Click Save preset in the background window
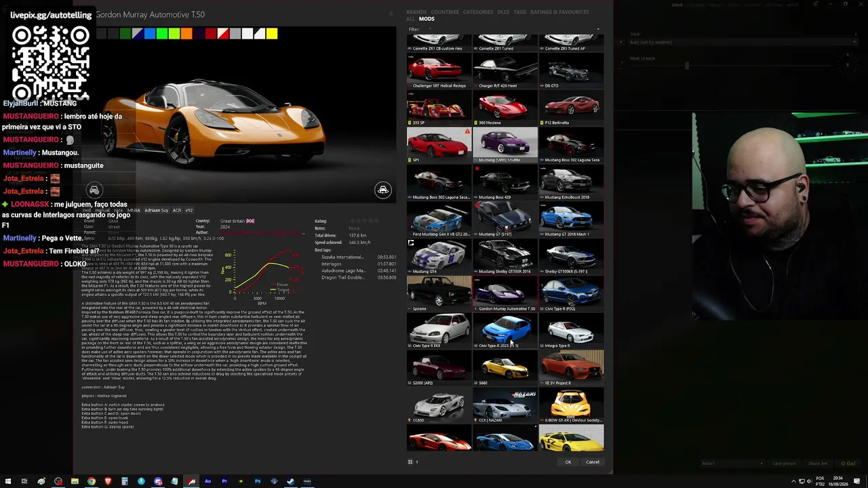The image size is (868, 488). point(784,464)
